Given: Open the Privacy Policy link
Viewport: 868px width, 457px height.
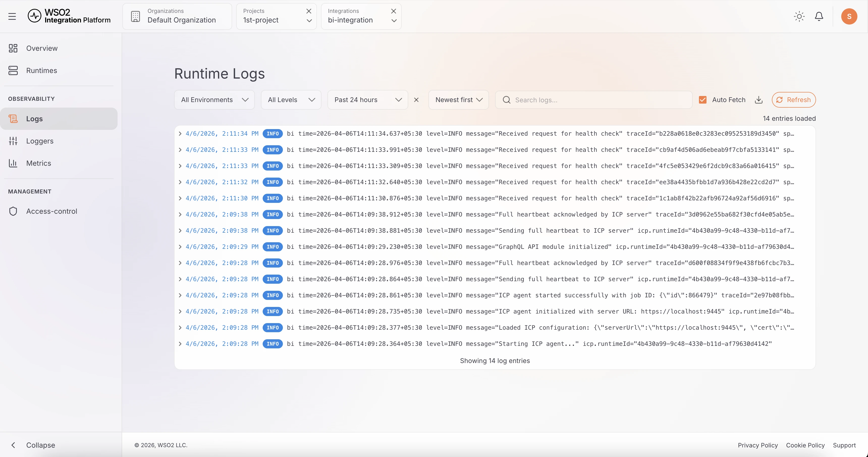Looking at the screenshot, I should (x=757, y=445).
